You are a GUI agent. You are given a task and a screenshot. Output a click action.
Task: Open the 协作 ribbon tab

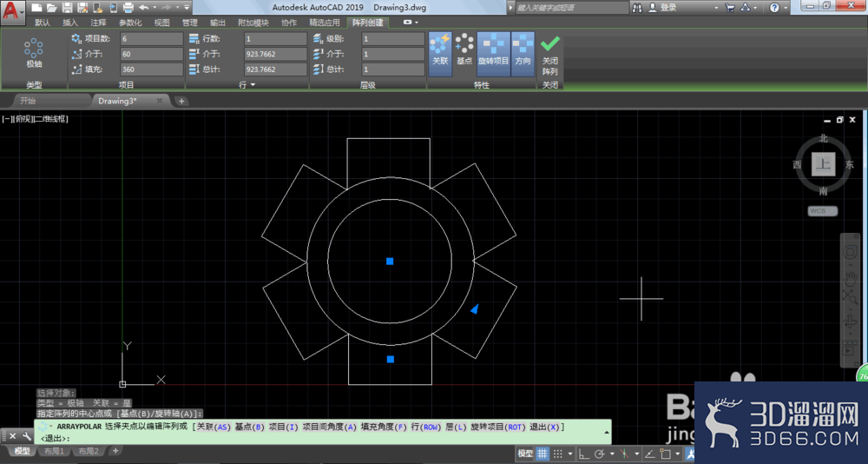(289, 23)
